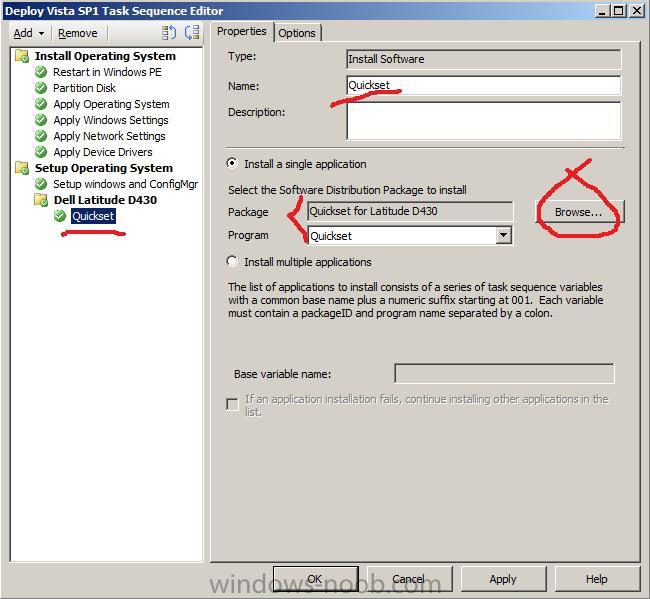
Task: Click Browse to choose a package
Action: [579, 212]
